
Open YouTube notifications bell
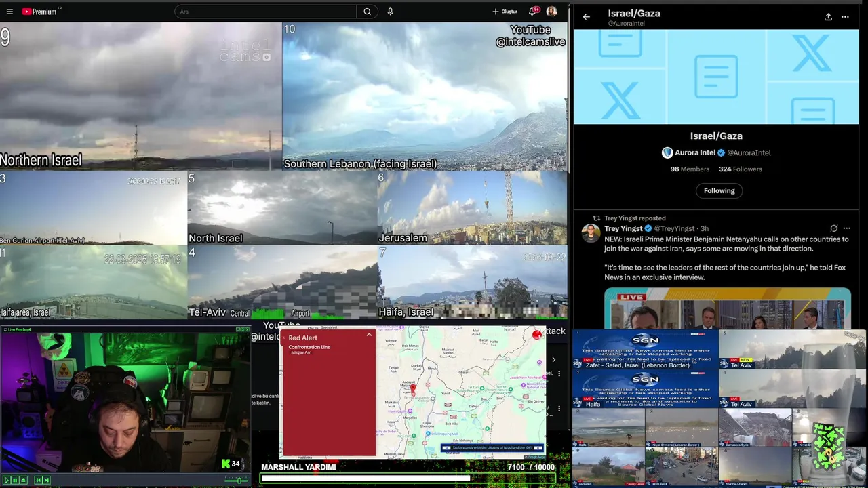tap(534, 12)
